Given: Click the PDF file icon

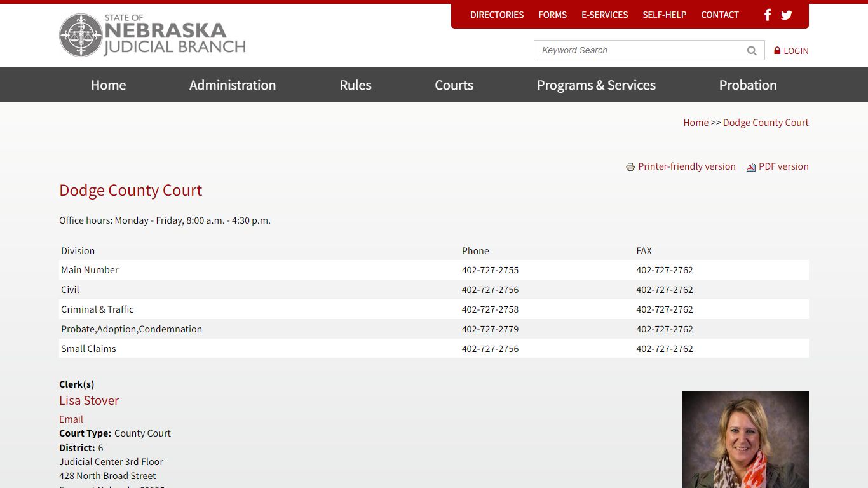Looking at the screenshot, I should pos(750,167).
